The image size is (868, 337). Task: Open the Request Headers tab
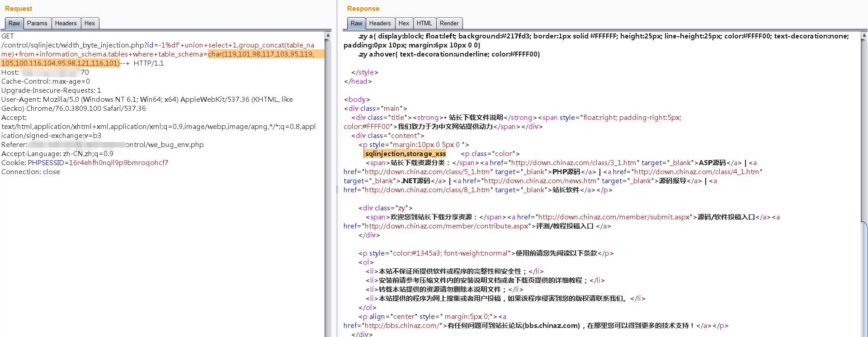66,24
